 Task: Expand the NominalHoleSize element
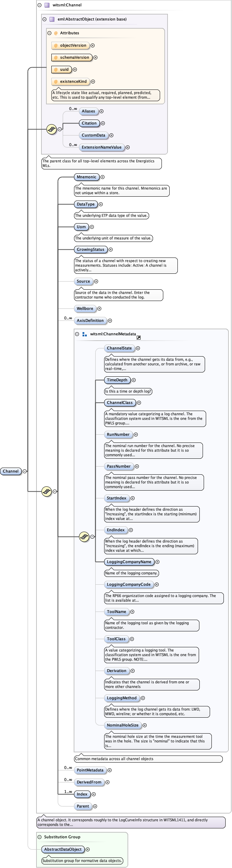(x=145, y=725)
